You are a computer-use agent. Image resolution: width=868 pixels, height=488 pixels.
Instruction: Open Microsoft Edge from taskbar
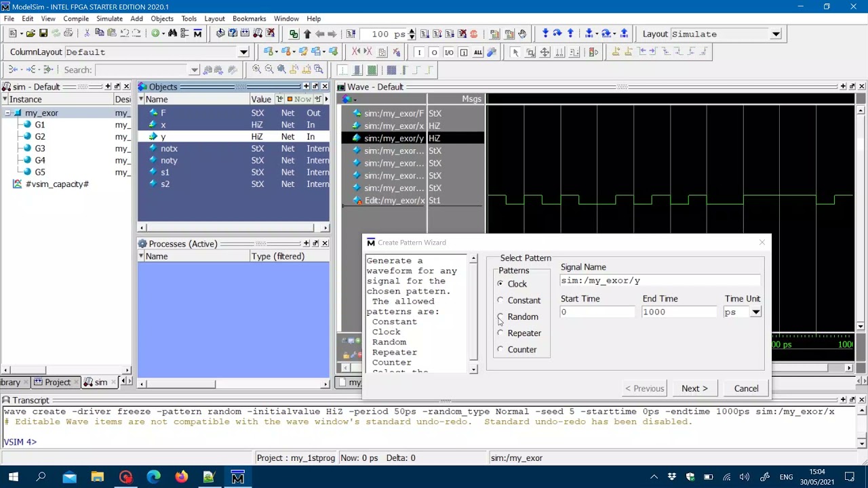pyautogui.click(x=153, y=477)
